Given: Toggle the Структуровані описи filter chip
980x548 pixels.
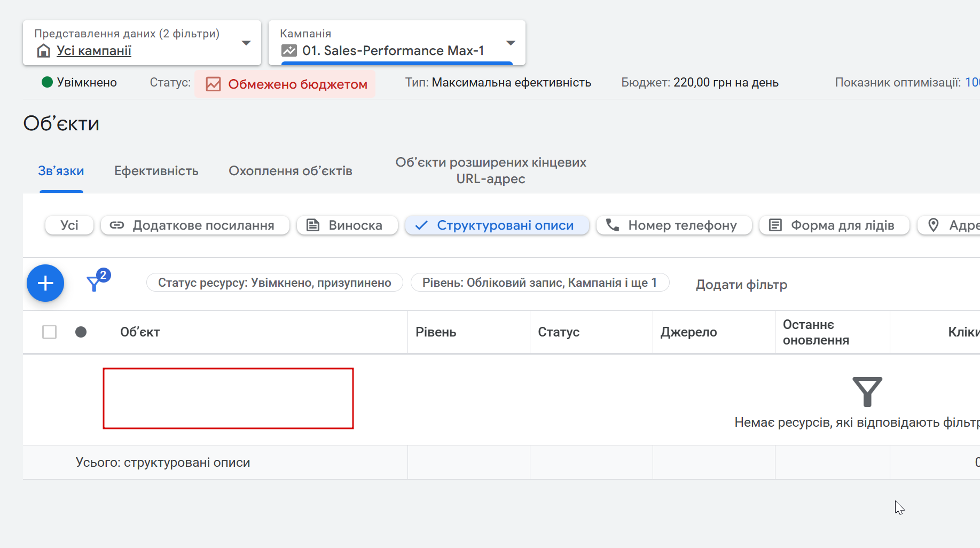Looking at the screenshot, I should [497, 225].
